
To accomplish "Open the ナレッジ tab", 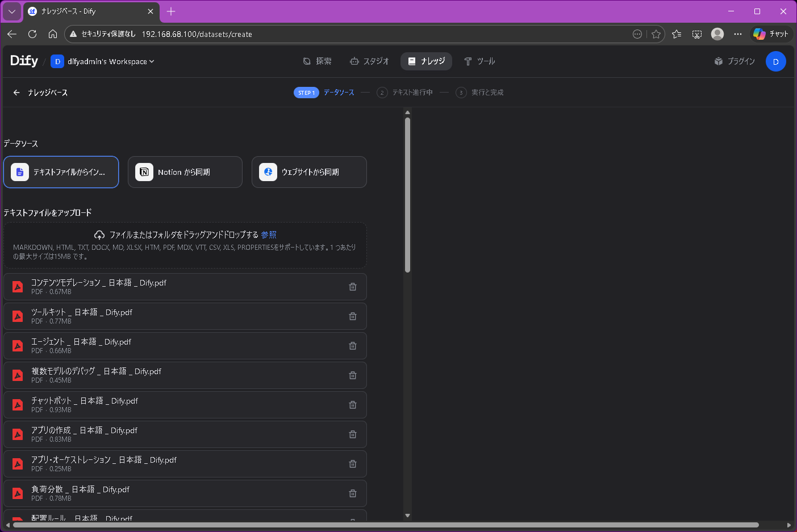I will (426, 61).
